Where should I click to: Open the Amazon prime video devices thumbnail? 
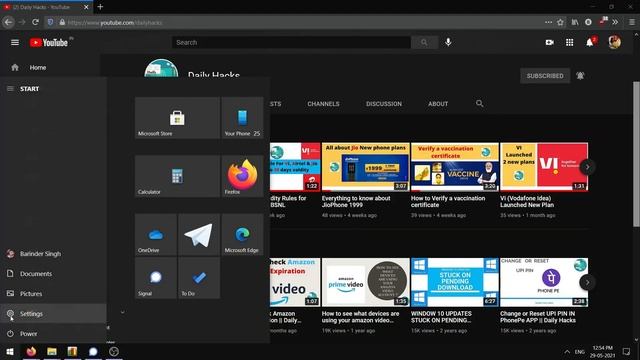pos(365,282)
